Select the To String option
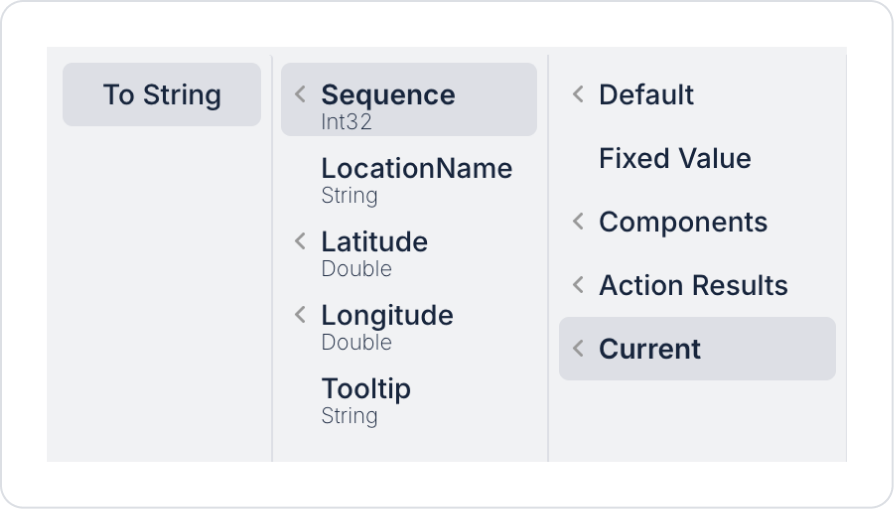The height and width of the screenshot is (509, 894). [162, 95]
